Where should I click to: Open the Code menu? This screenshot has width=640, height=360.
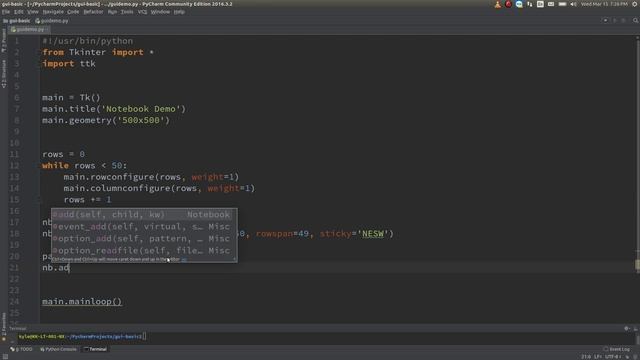[x=73, y=12]
